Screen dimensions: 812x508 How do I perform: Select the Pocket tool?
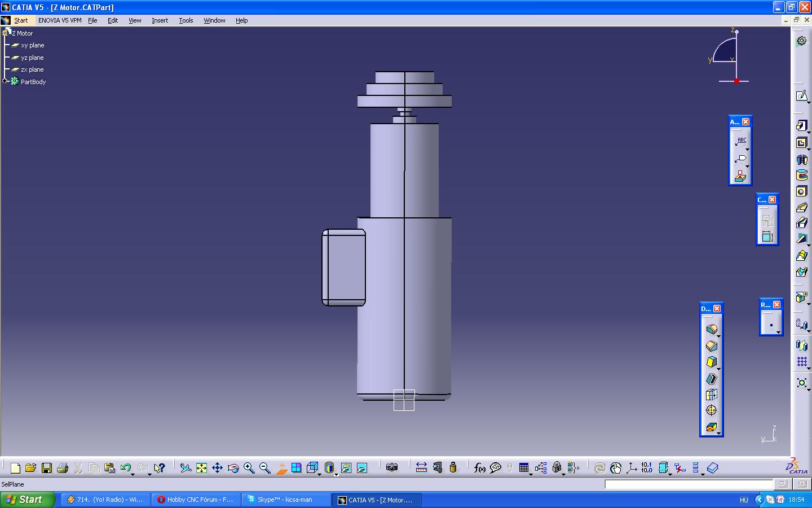click(801, 143)
